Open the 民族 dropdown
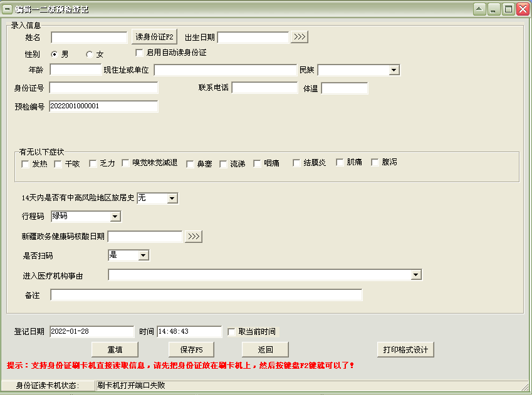The height and width of the screenshot is (395, 532). coord(394,70)
